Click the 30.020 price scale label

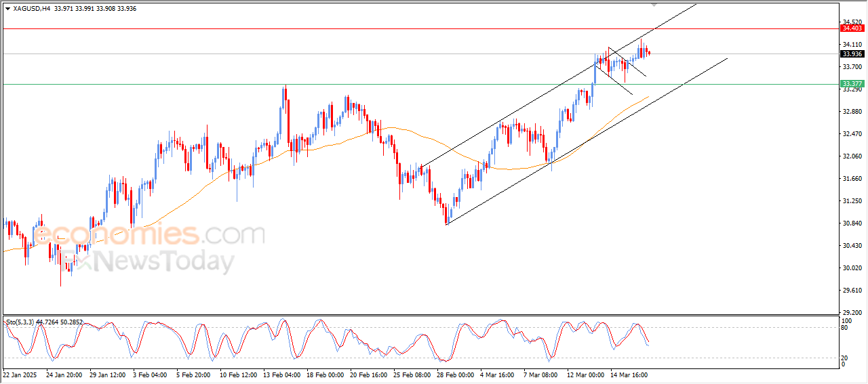tap(852, 268)
